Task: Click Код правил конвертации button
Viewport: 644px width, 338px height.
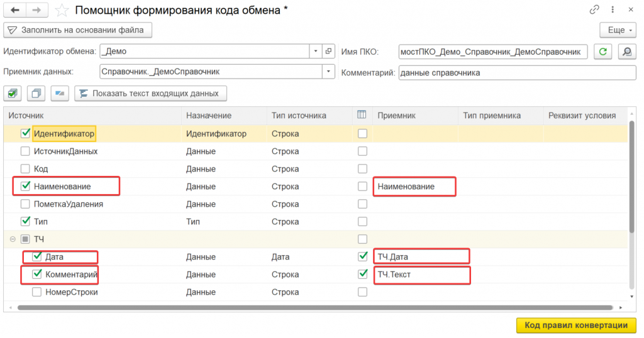Action: pyautogui.click(x=576, y=325)
